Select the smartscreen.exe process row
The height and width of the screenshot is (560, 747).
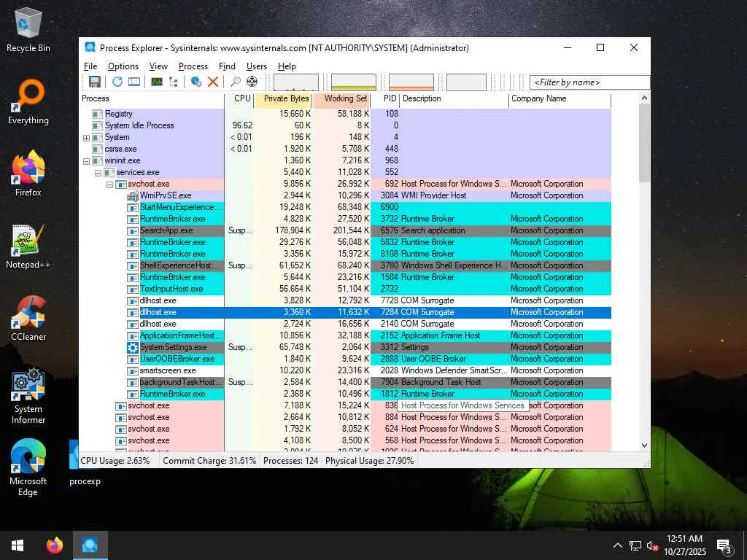(x=345, y=370)
